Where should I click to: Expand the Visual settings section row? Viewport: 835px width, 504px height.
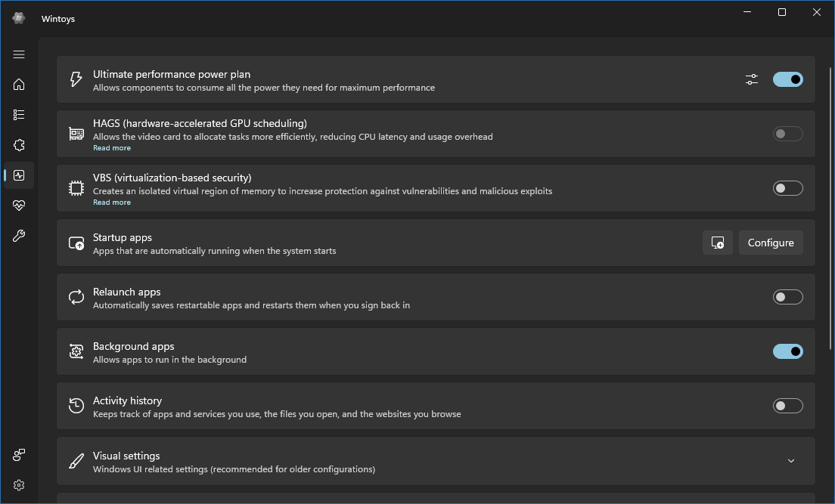378,461
